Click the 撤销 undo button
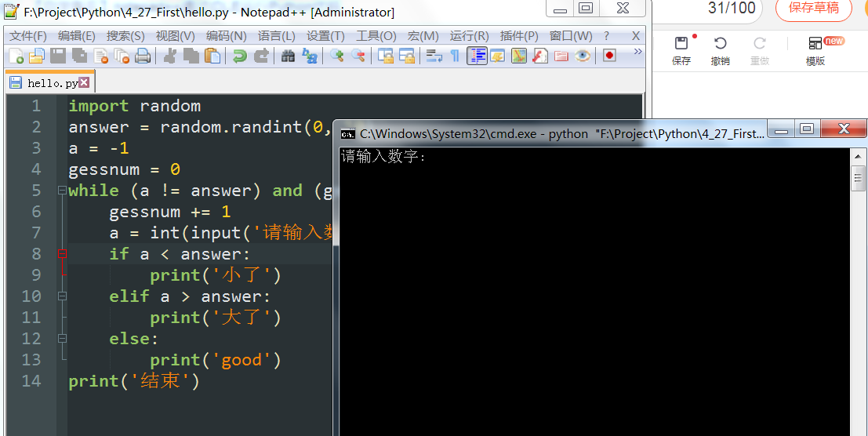The width and height of the screenshot is (868, 436). pyautogui.click(x=720, y=51)
